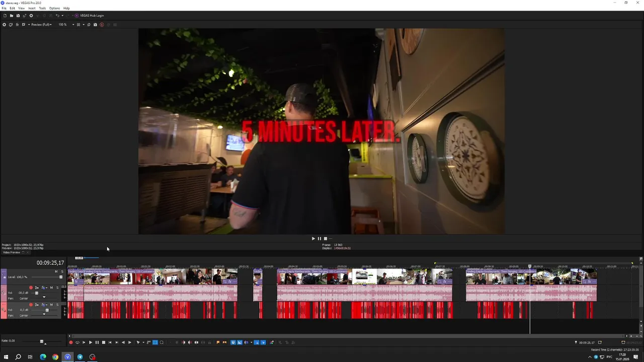Open the Help menu
Viewport: 644px width, 362px height.
click(x=66, y=8)
